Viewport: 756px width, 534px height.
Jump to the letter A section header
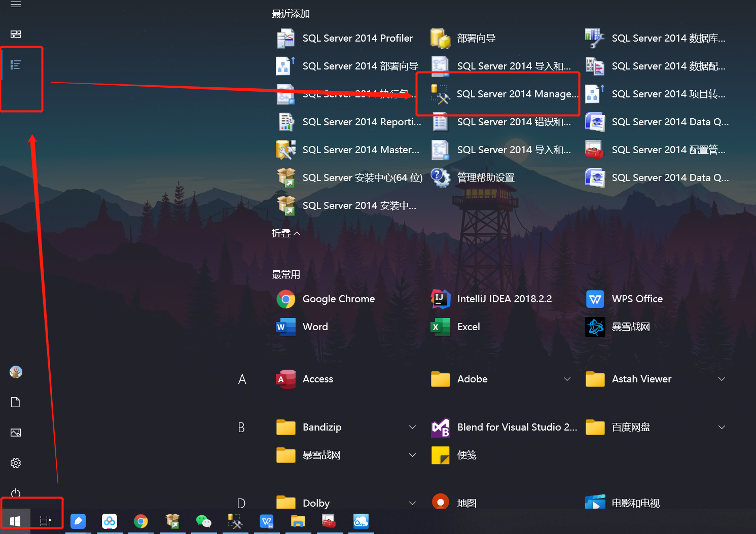(x=241, y=379)
